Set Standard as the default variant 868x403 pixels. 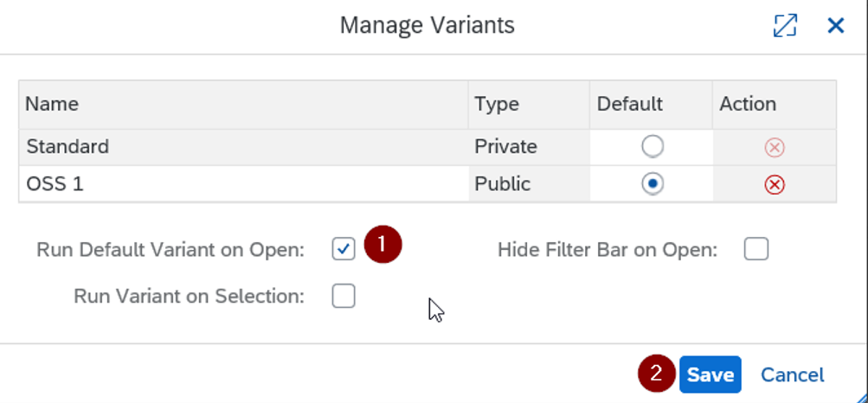tap(653, 146)
